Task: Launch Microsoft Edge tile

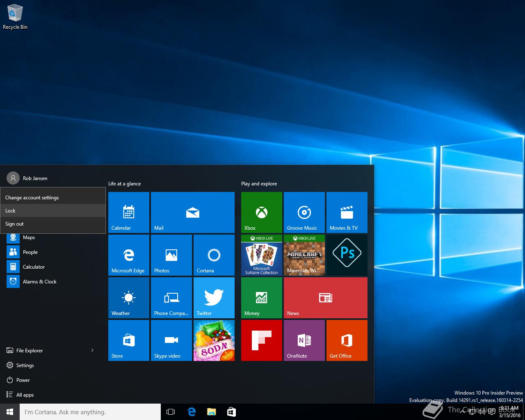Action: pos(129,255)
